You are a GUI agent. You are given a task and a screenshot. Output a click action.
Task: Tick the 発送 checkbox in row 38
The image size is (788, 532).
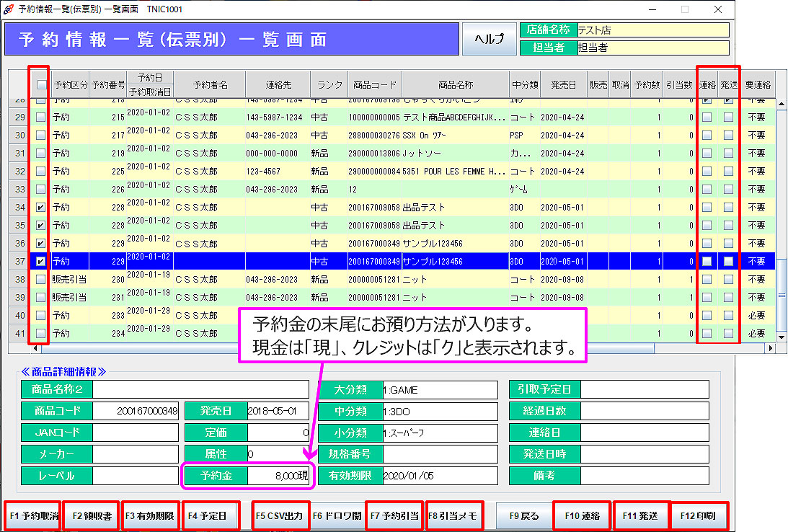(728, 280)
